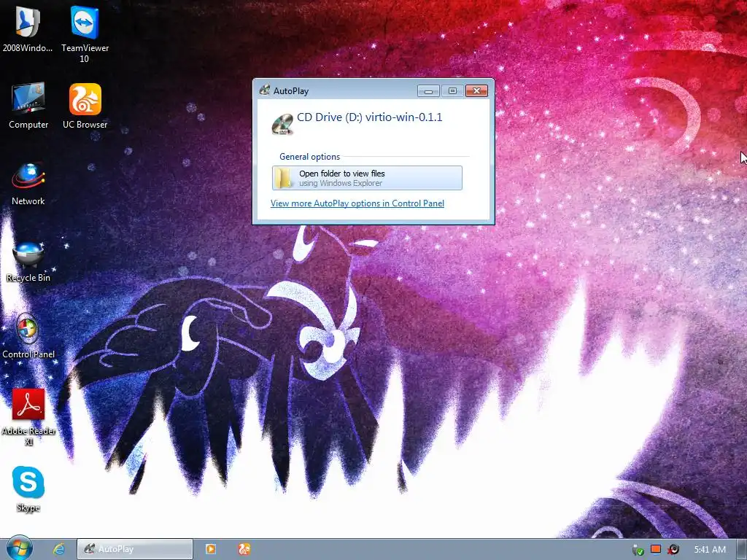Open Windows Media Player taskbar icon
This screenshot has width=747, height=560.
click(211, 549)
